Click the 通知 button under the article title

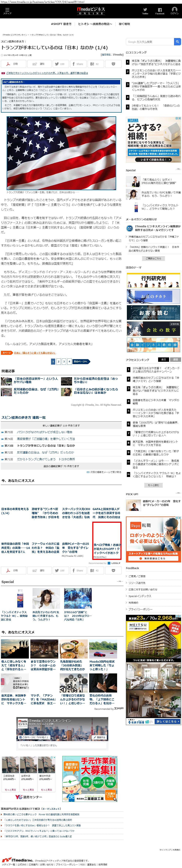pos(39,64)
